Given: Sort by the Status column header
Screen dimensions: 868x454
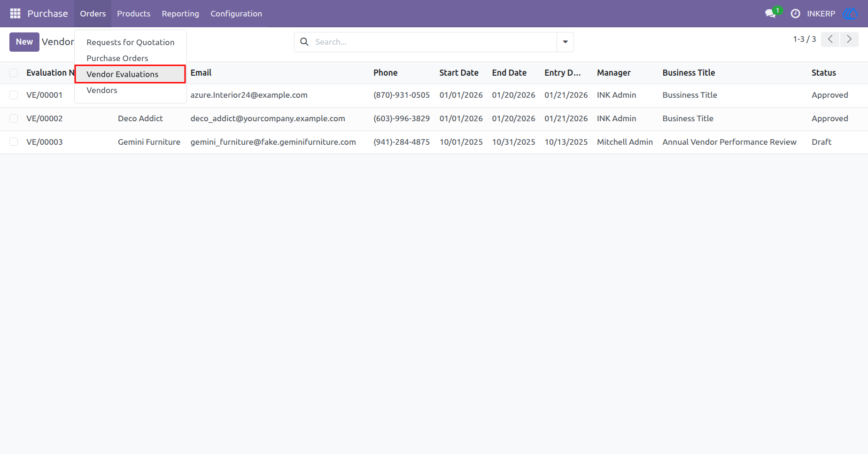Looking at the screenshot, I should [x=824, y=73].
